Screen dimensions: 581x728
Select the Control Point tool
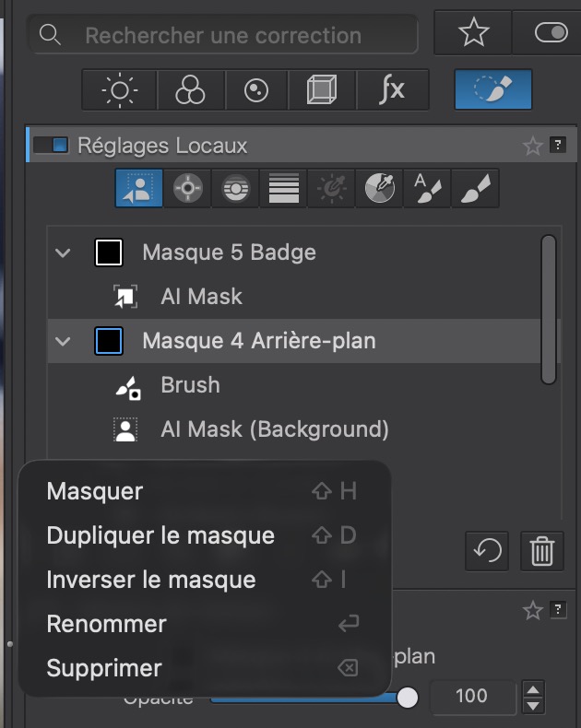point(187,189)
